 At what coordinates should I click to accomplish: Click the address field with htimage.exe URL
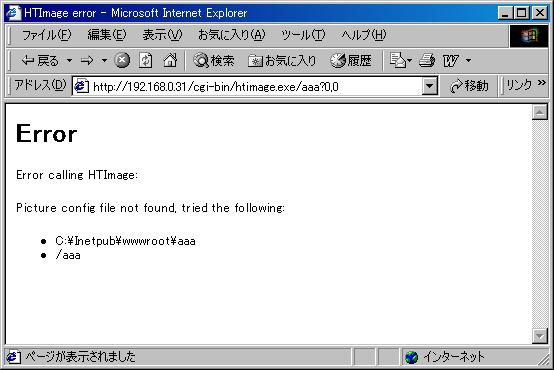coord(247,86)
